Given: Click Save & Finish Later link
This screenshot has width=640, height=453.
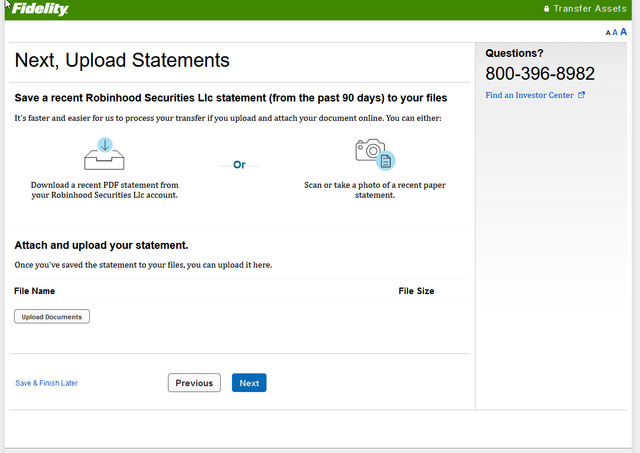Looking at the screenshot, I should 46,383.
